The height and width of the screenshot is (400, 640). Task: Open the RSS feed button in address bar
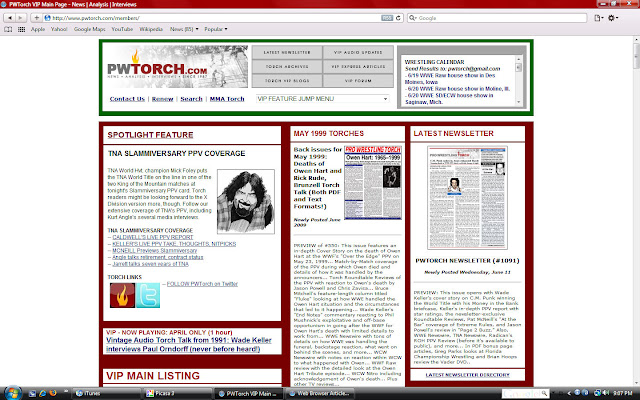coord(387,18)
